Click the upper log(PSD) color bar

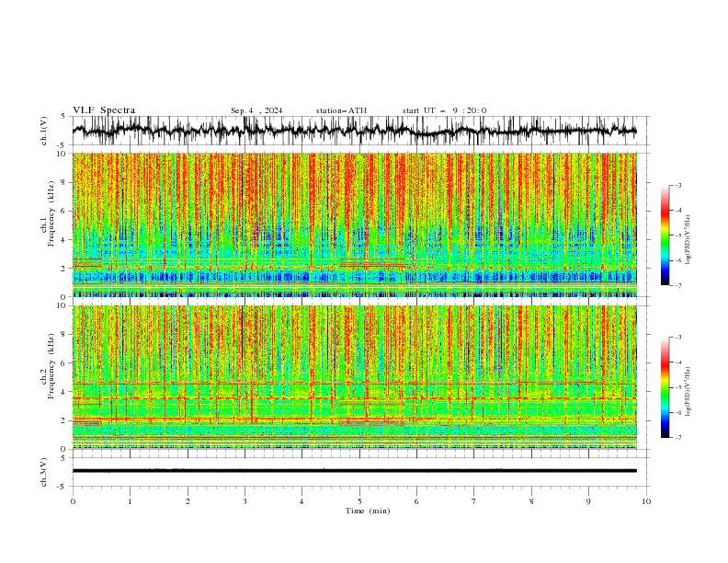[665, 236]
